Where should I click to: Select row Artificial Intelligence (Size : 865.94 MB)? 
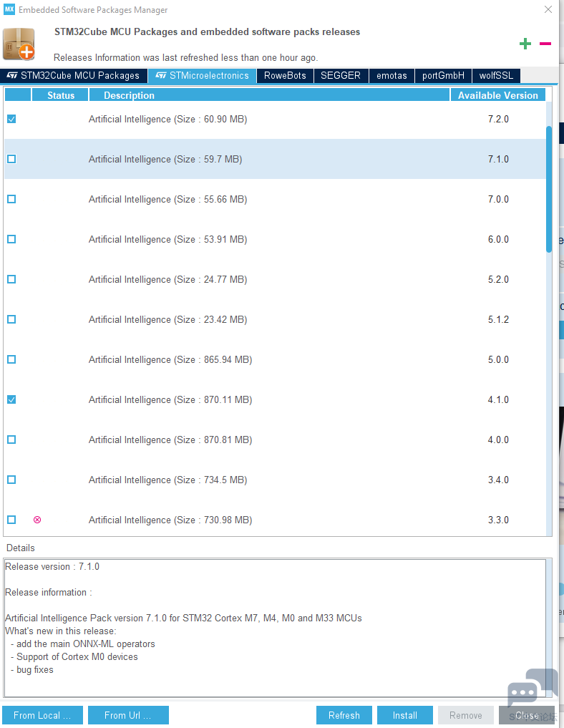(x=275, y=359)
